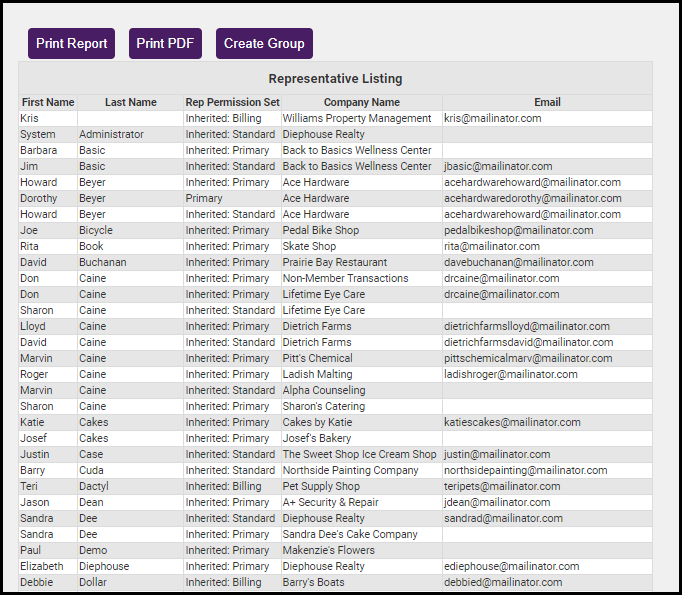
Task: Select the Email column header
Action: point(547,102)
